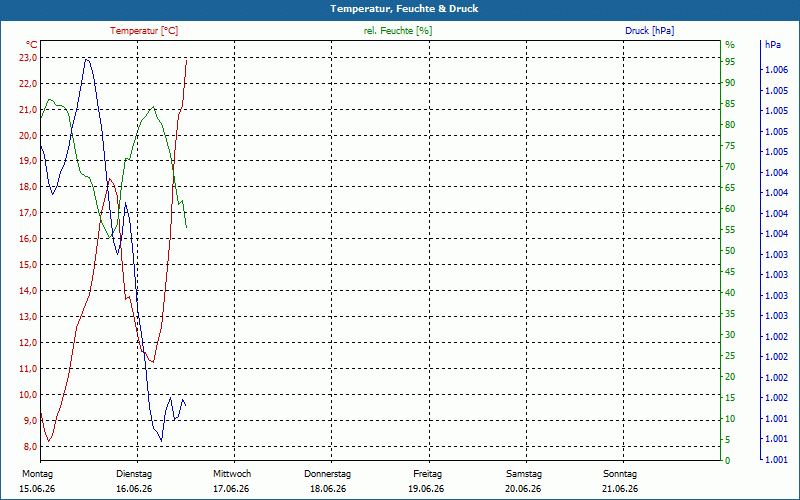Click the 20,0 temperature axis value
The height and width of the screenshot is (500, 800).
pos(28,136)
